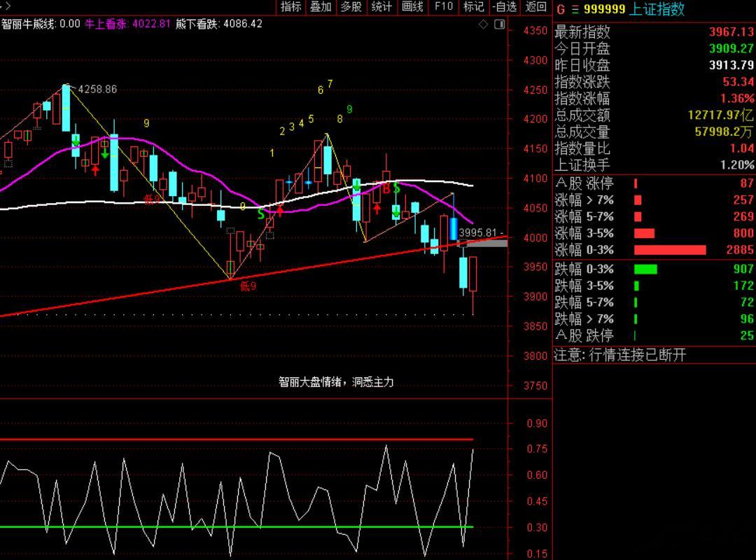This screenshot has width=756, height=560.
Task: Click the 4350 price axis label
Action: click(535, 31)
